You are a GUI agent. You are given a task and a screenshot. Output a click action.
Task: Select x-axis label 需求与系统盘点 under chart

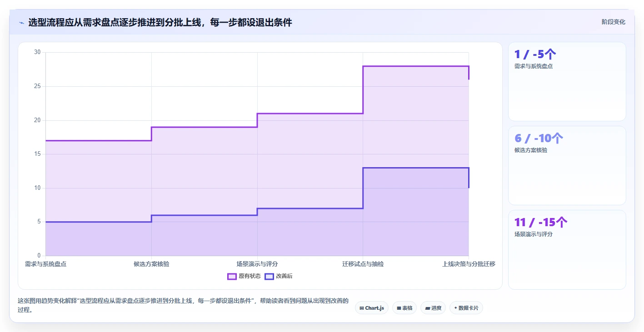pos(45,264)
